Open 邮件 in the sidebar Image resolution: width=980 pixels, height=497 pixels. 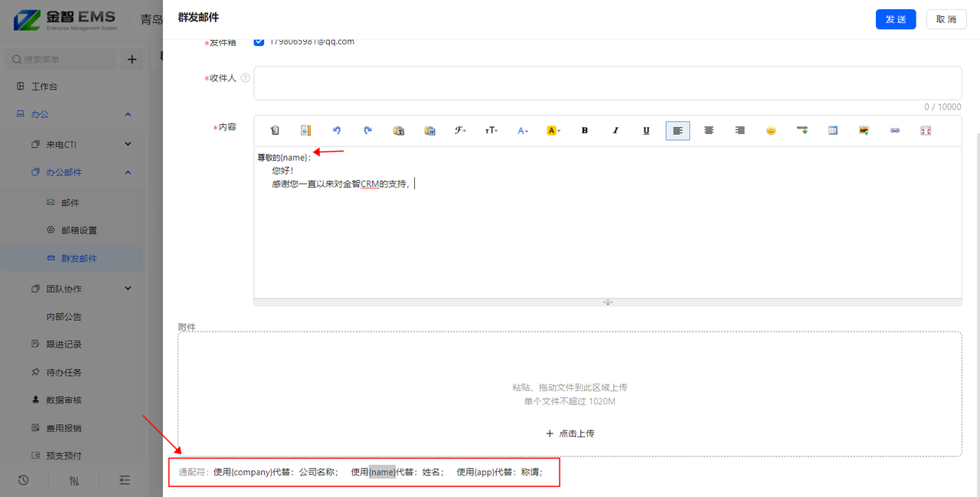(x=70, y=203)
